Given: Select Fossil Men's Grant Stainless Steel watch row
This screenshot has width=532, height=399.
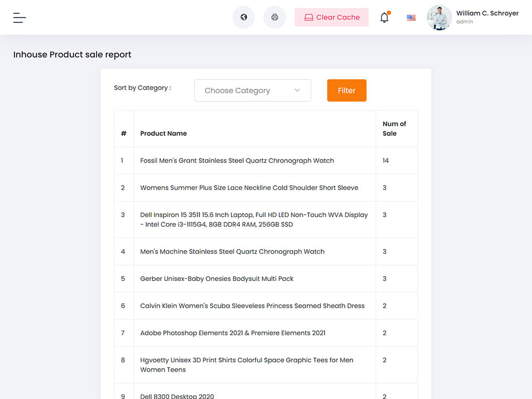Looking at the screenshot, I should tap(265, 161).
